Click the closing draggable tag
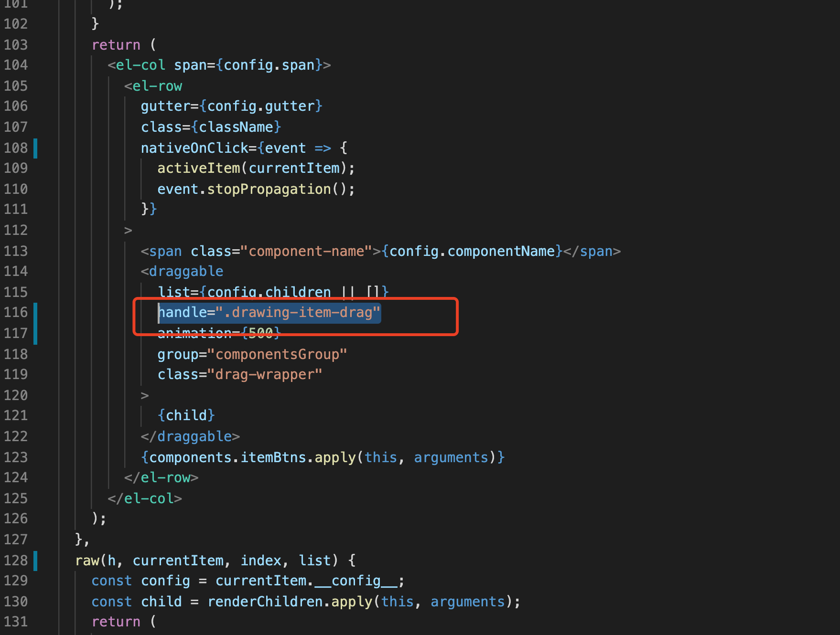The width and height of the screenshot is (840, 635). tap(190, 436)
